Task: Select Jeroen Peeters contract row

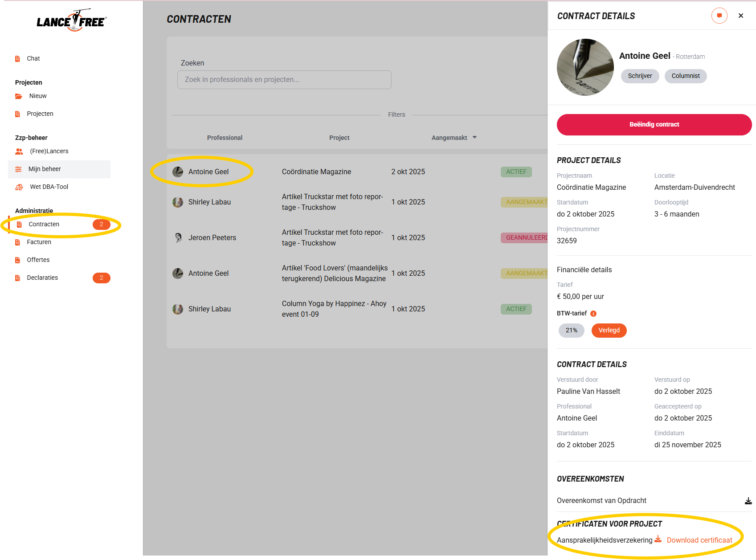Action: (212, 238)
